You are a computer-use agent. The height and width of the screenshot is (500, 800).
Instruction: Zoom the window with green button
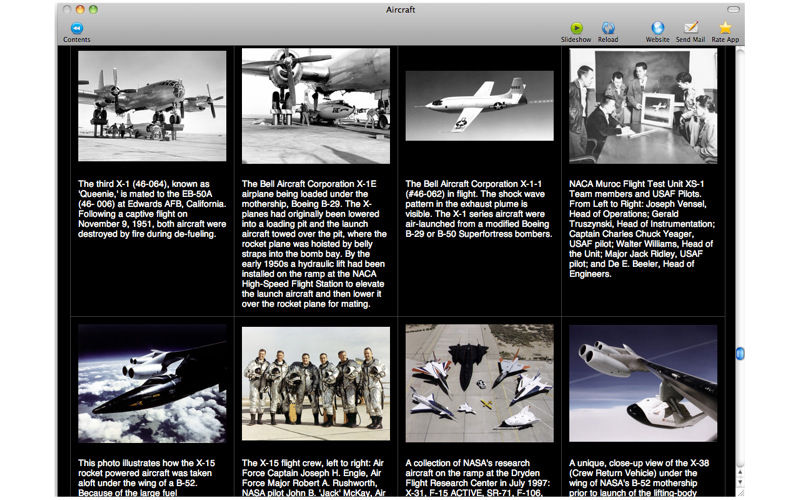pyautogui.click(x=93, y=9)
